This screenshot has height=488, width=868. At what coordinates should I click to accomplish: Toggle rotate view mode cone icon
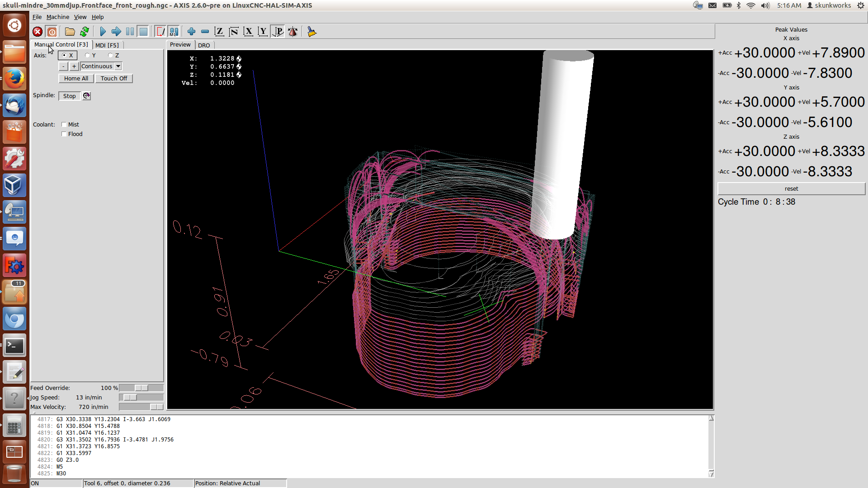pos(292,32)
